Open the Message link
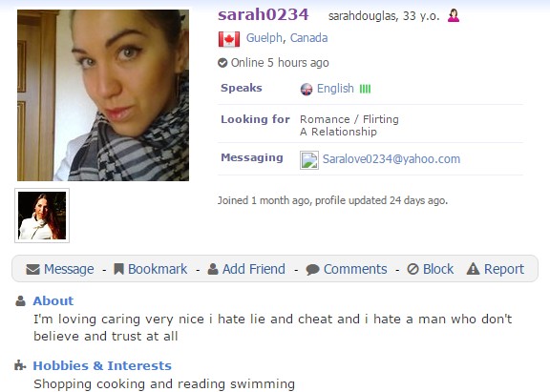Screen dimensions: 550x392 (x=69, y=269)
